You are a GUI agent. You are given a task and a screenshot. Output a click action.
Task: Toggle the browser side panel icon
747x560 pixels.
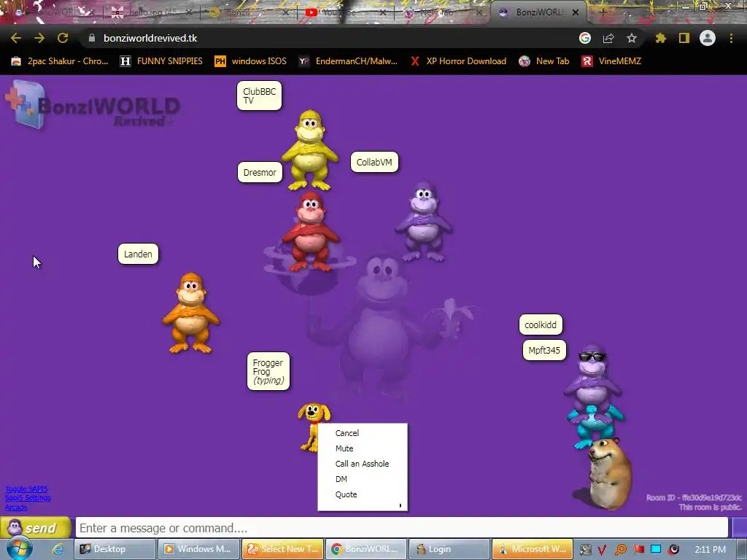pos(684,38)
